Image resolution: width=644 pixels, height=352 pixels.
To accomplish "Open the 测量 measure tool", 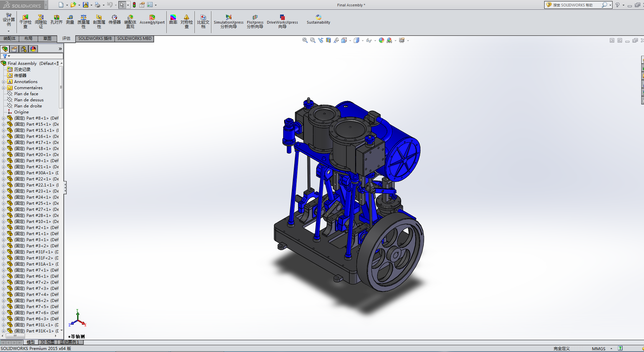I will coord(70,20).
